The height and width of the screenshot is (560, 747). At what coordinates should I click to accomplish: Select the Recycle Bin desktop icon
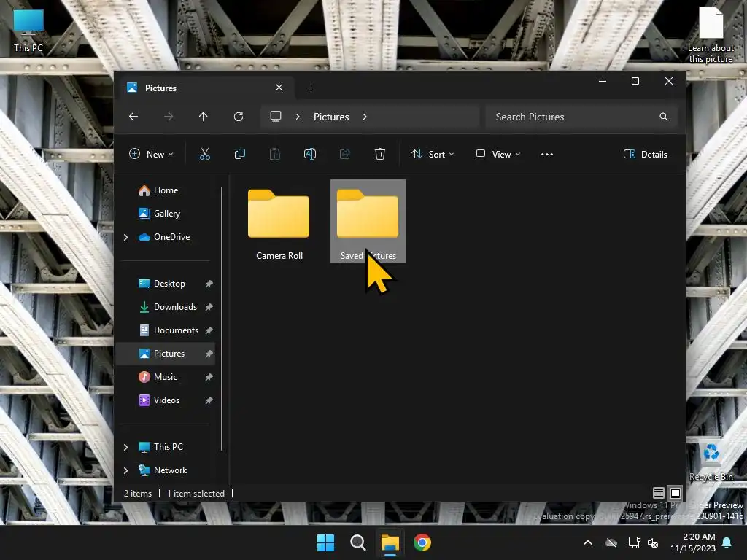click(711, 462)
